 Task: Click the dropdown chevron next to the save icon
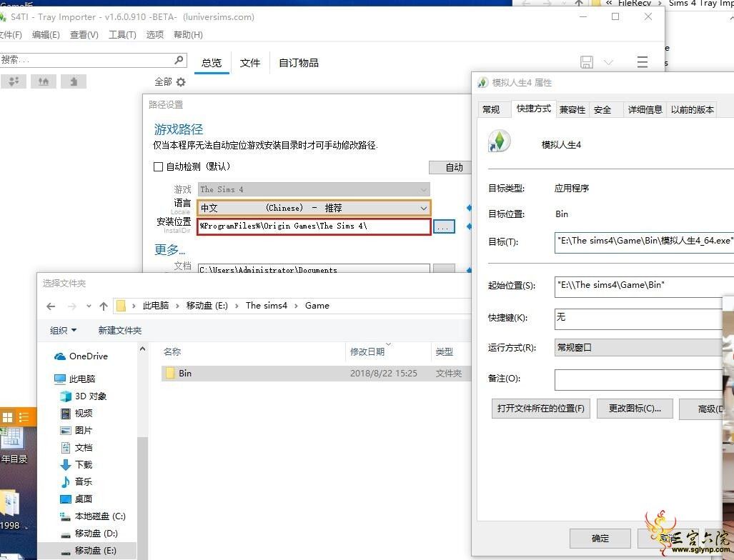point(608,61)
